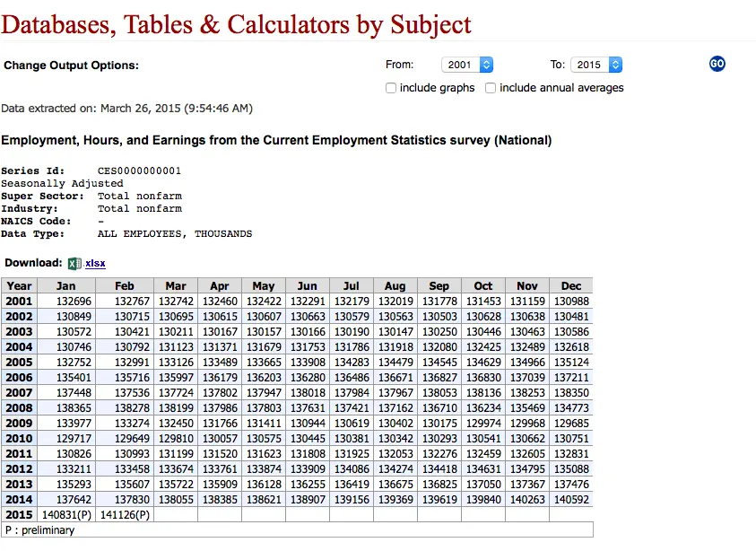
Task: Click the P : preliminary footnote row
Action: 297,529
